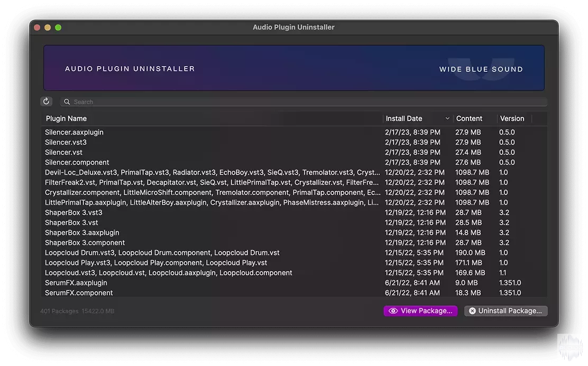The width and height of the screenshot is (588, 366).
Task: Choose the Loopcloud Play.vst3 package row
Action: [x=294, y=263]
